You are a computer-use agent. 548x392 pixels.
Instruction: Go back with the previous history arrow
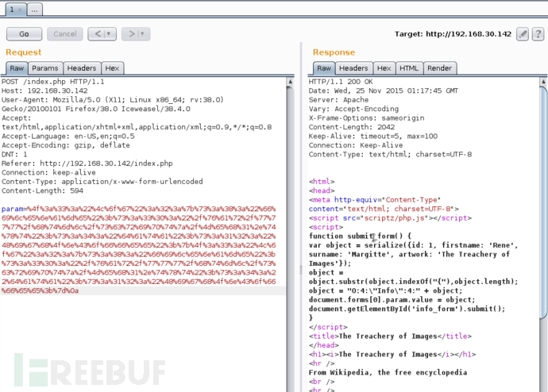(98, 34)
